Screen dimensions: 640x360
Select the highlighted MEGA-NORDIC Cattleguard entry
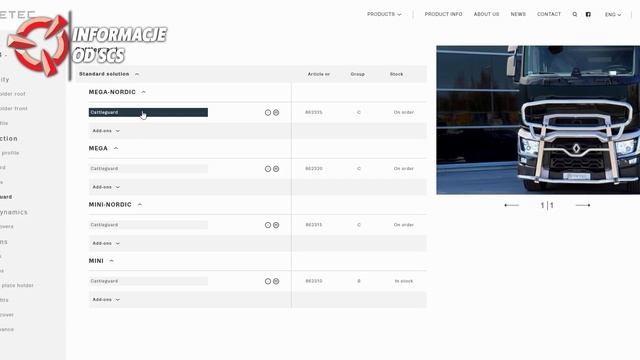click(148, 112)
